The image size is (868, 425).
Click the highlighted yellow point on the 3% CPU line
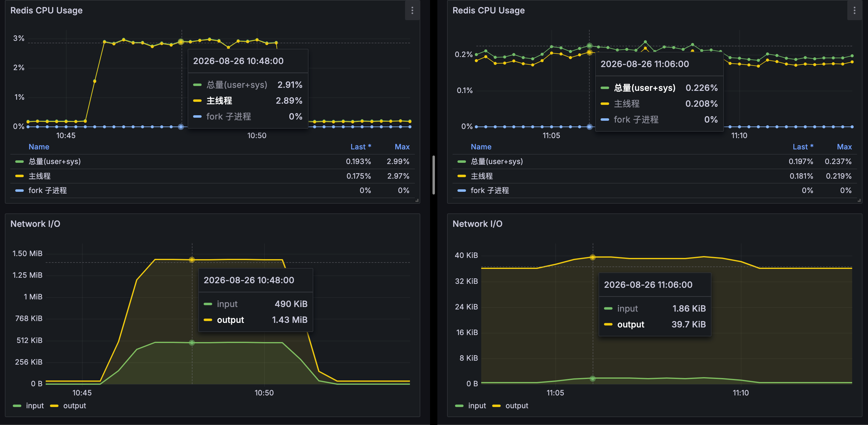point(181,41)
